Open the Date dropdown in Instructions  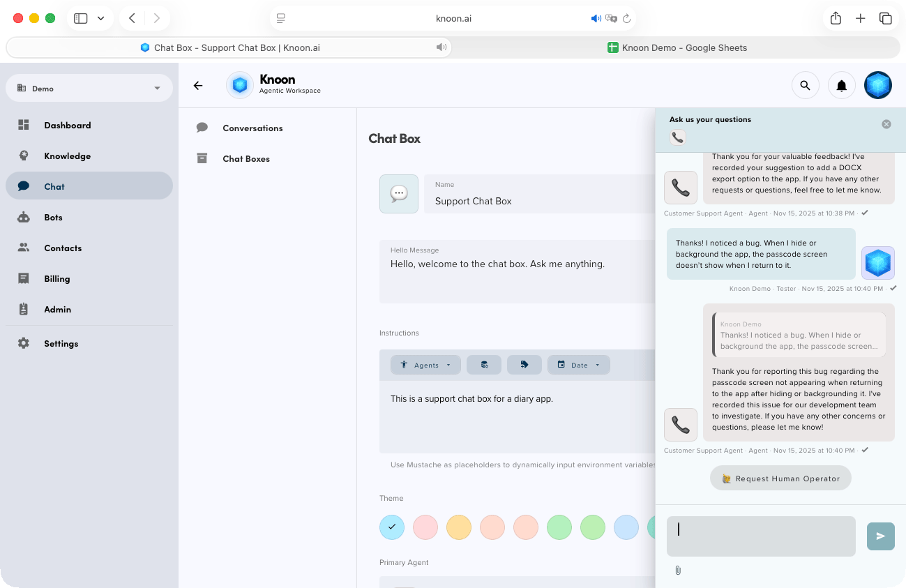(x=578, y=365)
